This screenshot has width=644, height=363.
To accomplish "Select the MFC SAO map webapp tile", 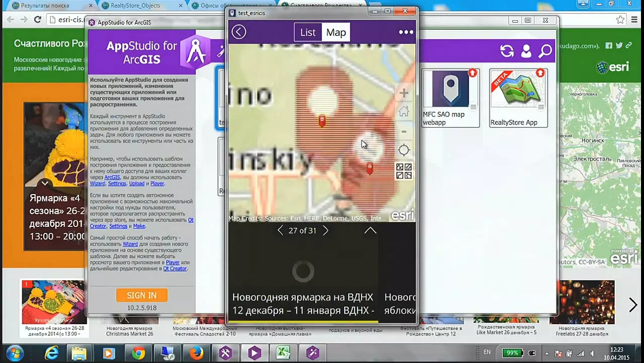I will click(450, 98).
